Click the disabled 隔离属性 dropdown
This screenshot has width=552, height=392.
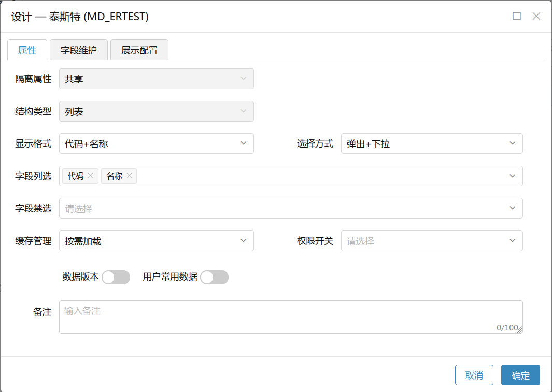pyautogui.click(x=156, y=79)
